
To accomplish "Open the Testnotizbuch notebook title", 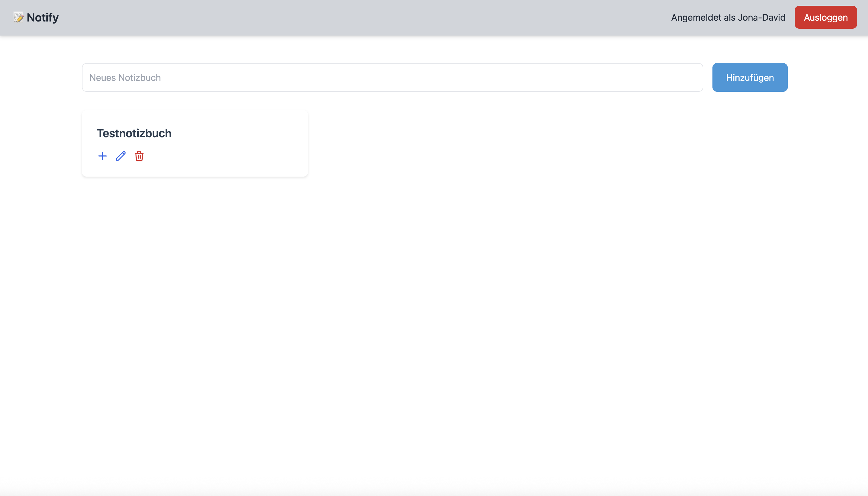I will [x=134, y=133].
